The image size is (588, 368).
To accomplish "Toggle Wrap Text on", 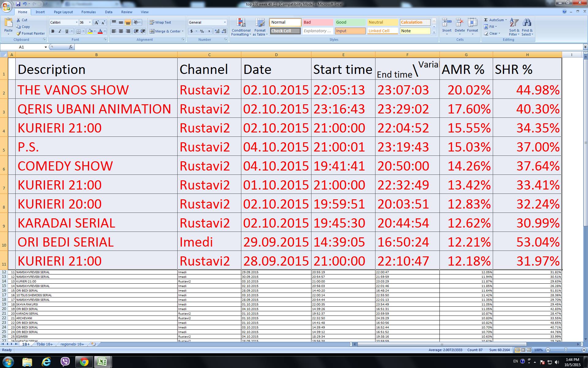I will pos(160,22).
